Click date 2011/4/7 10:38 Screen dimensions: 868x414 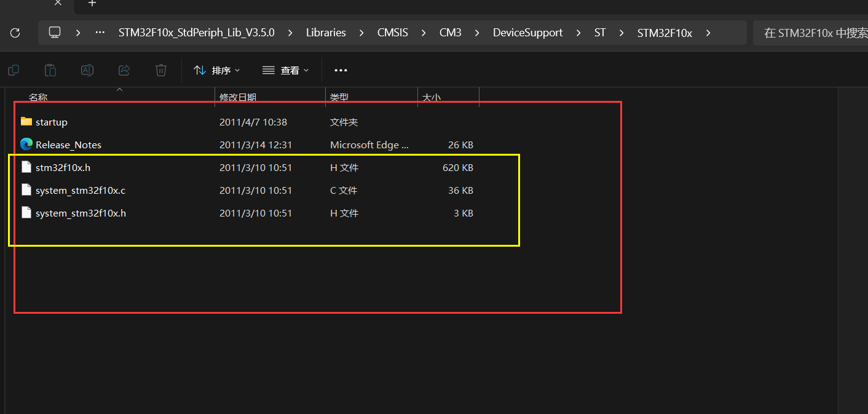pos(253,122)
